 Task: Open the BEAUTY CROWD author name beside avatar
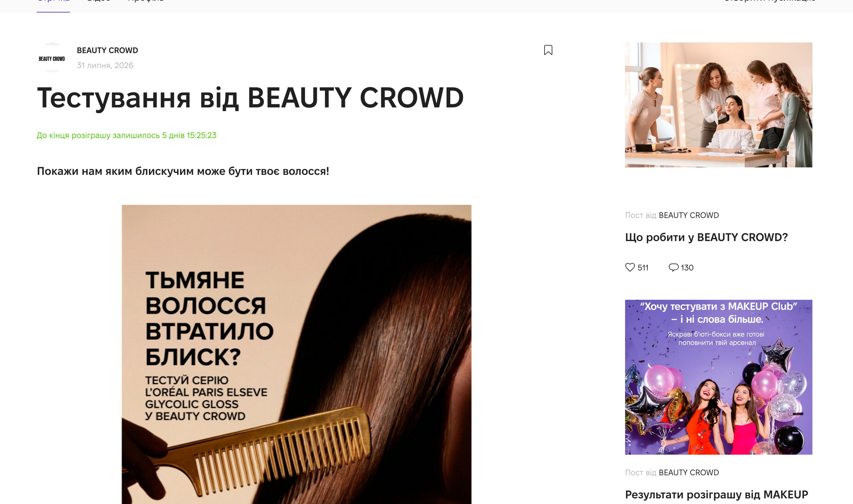(107, 50)
